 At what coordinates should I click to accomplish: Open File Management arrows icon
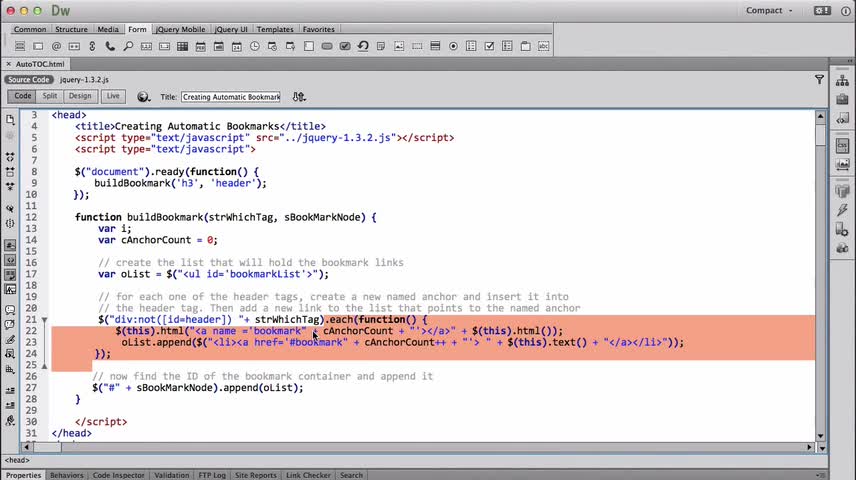tap(299, 97)
